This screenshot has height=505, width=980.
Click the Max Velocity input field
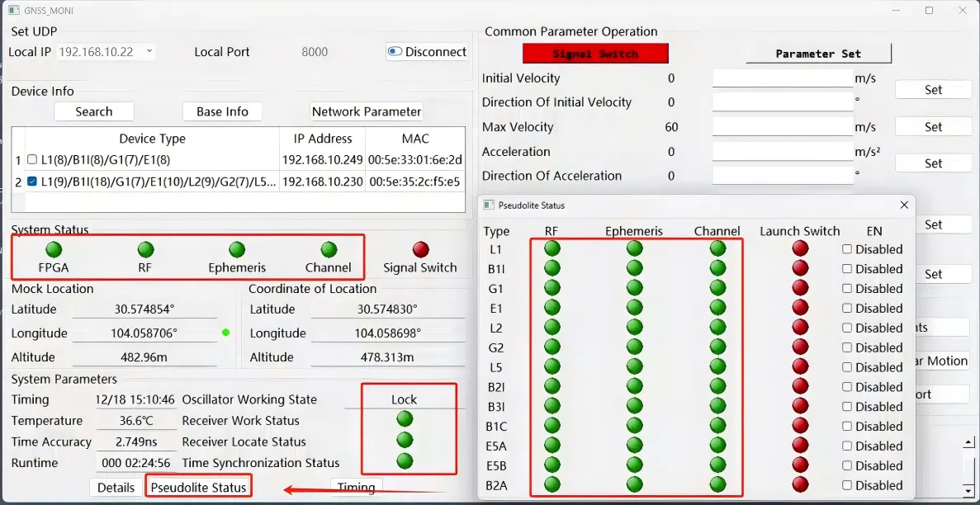782,127
